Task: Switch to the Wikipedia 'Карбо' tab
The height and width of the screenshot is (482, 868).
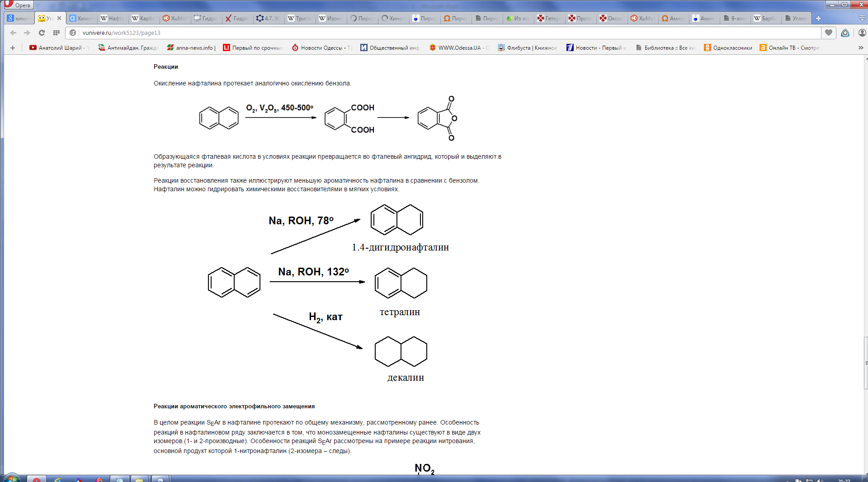Action: pyautogui.click(x=144, y=19)
